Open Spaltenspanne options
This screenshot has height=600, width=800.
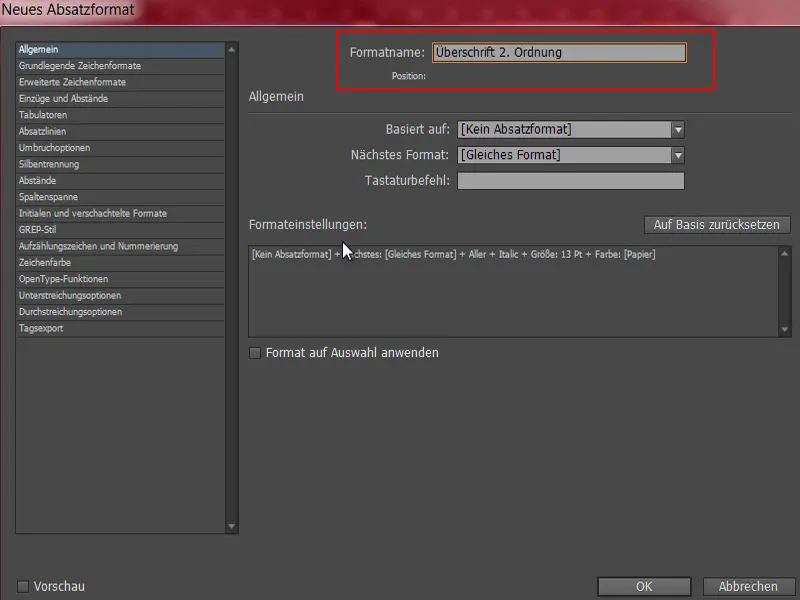120,196
